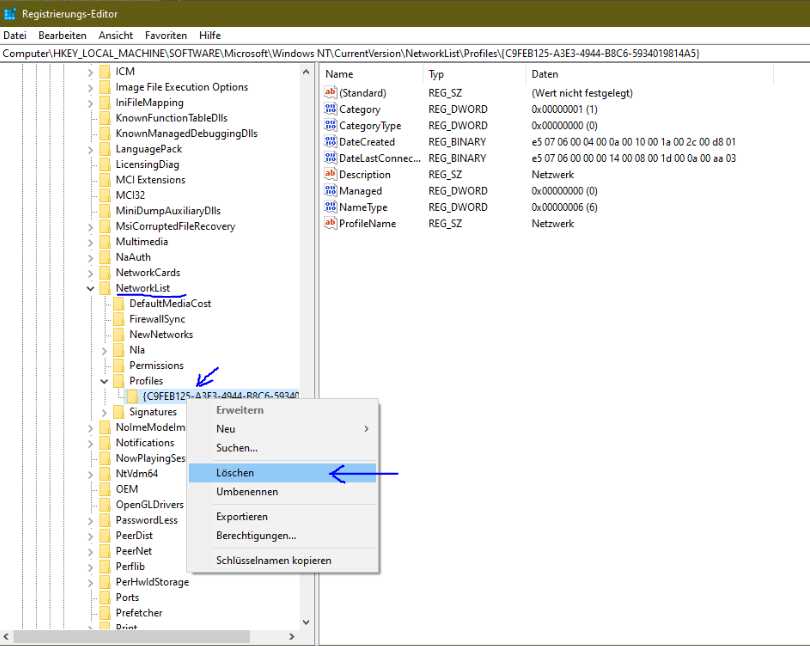Collapse the NetworkList tree node
The image size is (810, 646).
pos(90,288)
